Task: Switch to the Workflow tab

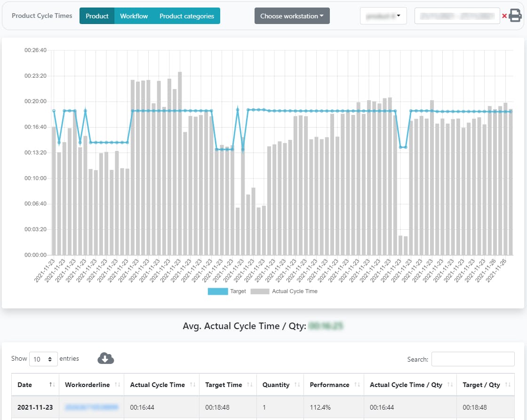Action: (x=134, y=16)
